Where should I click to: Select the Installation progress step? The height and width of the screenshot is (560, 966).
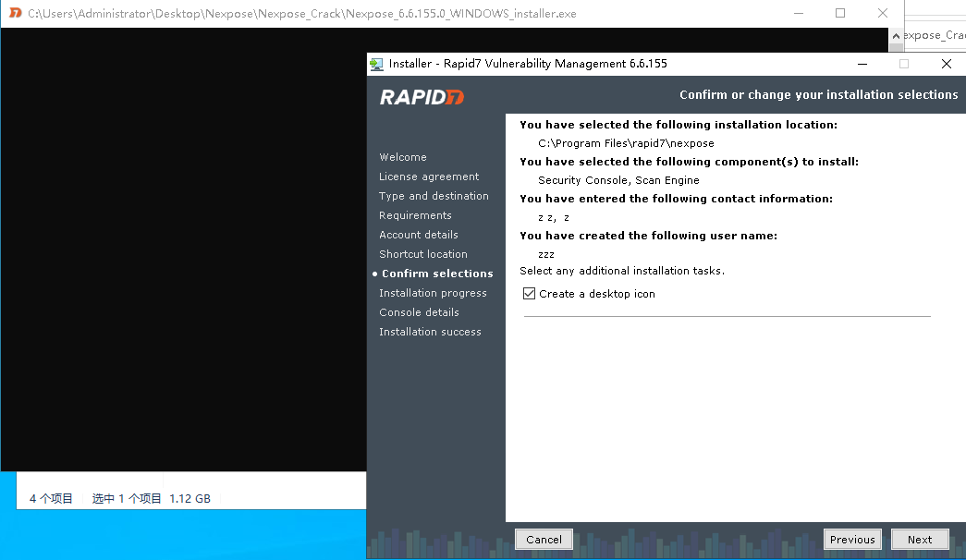pos(434,293)
